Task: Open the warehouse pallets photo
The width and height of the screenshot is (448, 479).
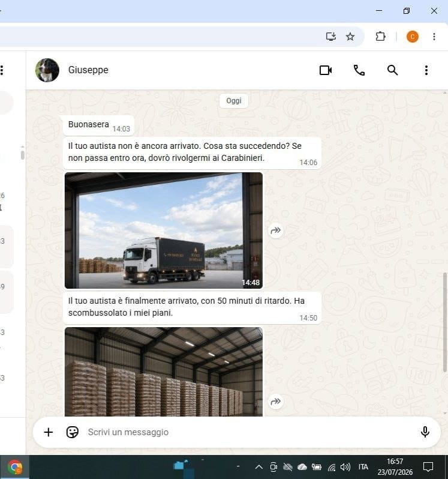Action: 164,372
